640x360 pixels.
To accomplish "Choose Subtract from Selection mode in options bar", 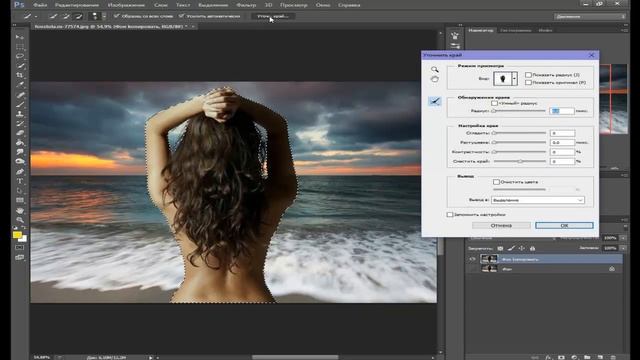I will tap(79, 16).
